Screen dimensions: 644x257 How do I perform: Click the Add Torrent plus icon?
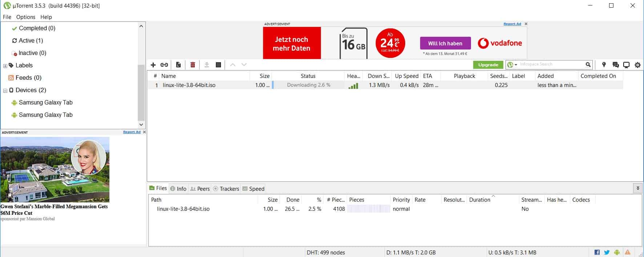tap(153, 65)
